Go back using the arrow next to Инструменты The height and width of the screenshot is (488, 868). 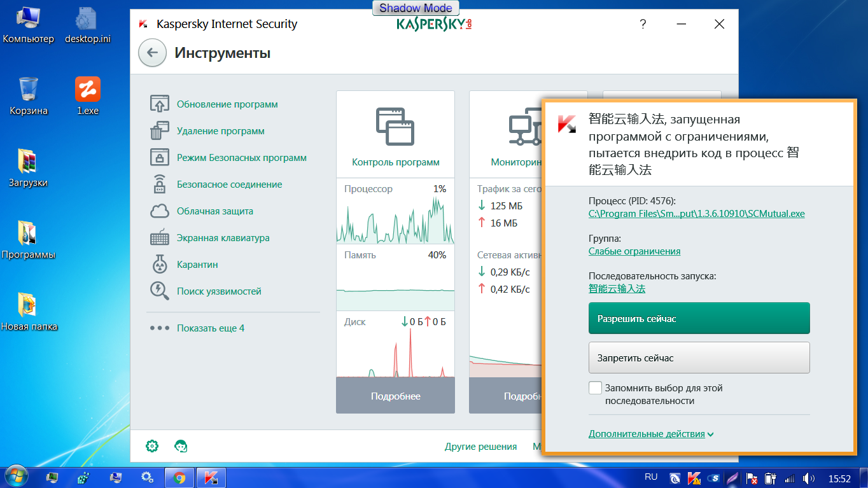coord(152,53)
